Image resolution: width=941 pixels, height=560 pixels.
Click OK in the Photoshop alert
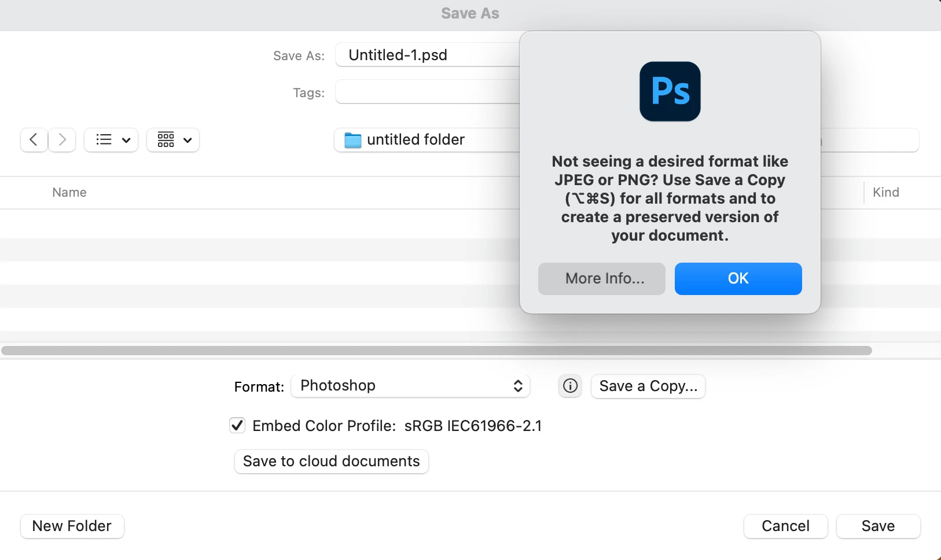point(738,279)
